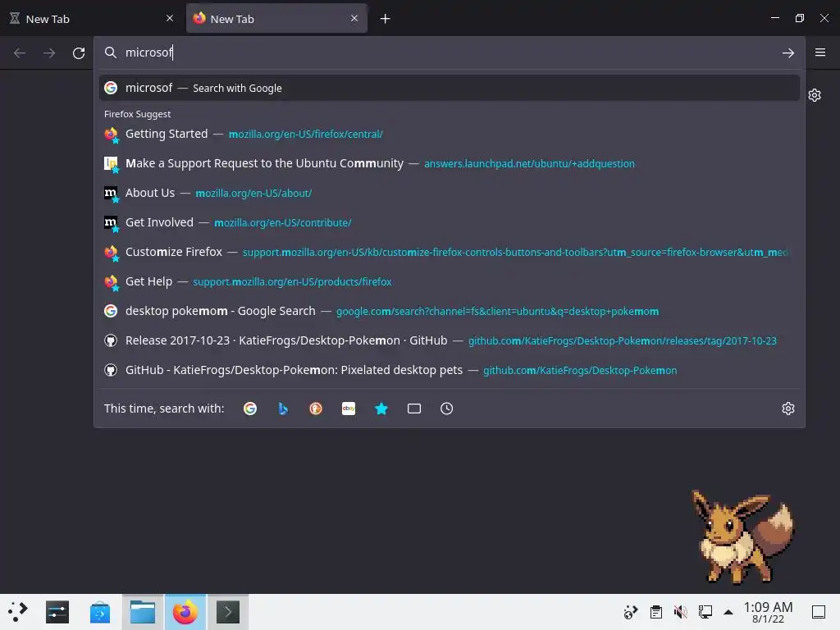Click the Go arrow in address bar
Screen dimensions: 840x630
788,53
